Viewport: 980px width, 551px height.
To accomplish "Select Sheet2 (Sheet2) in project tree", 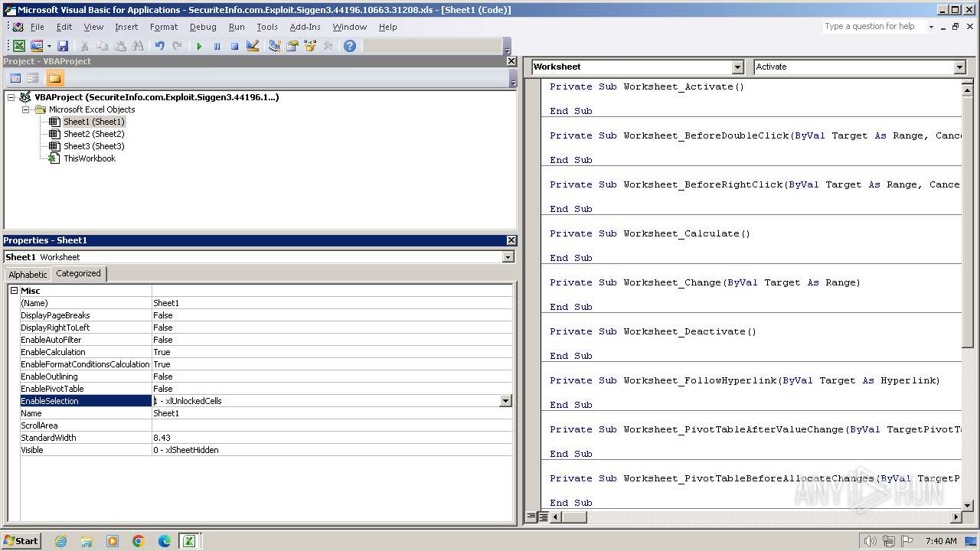I will 93,134.
